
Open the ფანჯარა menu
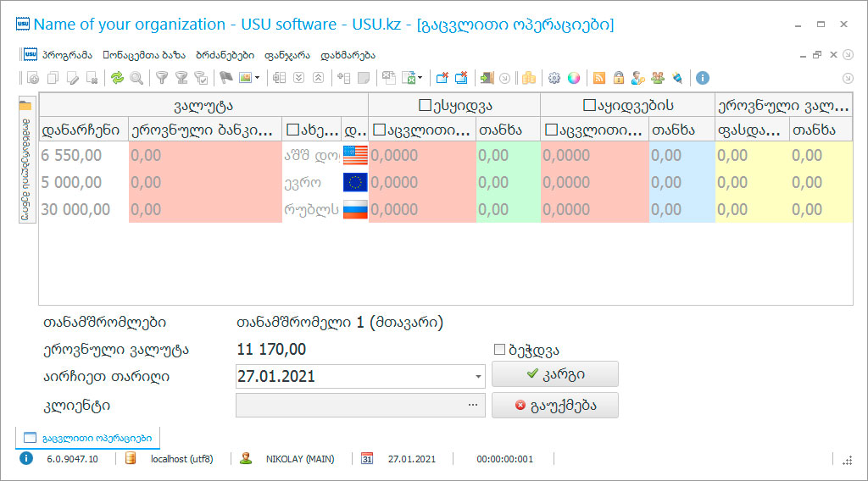pyautogui.click(x=287, y=55)
